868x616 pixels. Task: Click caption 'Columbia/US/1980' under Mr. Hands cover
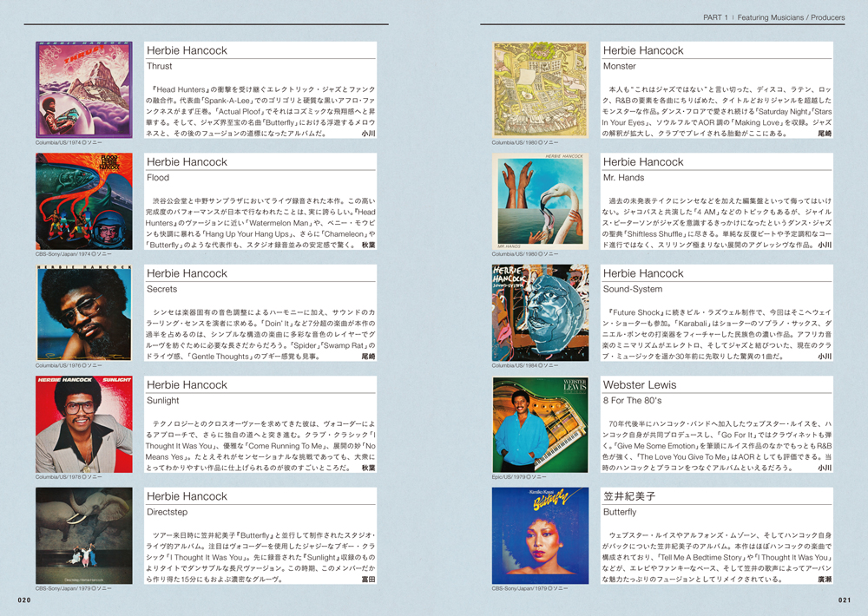pyautogui.click(x=525, y=254)
